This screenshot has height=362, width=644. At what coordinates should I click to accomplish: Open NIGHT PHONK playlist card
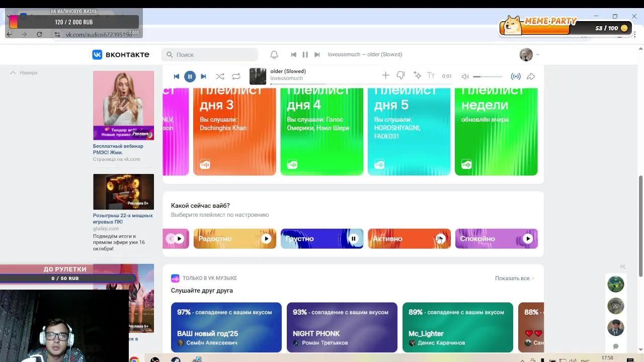(x=342, y=327)
